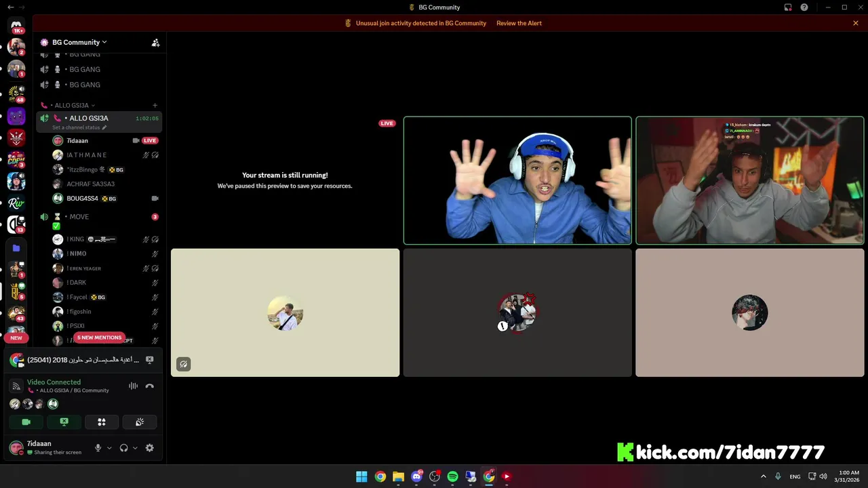Open OBS Studio from the taskbar

(435, 476)
